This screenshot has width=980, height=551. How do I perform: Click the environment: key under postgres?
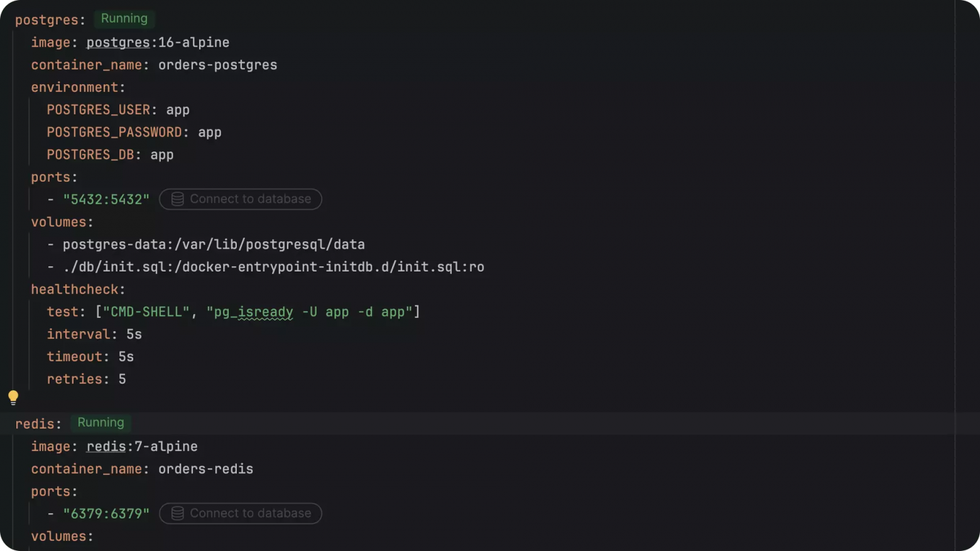(78, 87)
